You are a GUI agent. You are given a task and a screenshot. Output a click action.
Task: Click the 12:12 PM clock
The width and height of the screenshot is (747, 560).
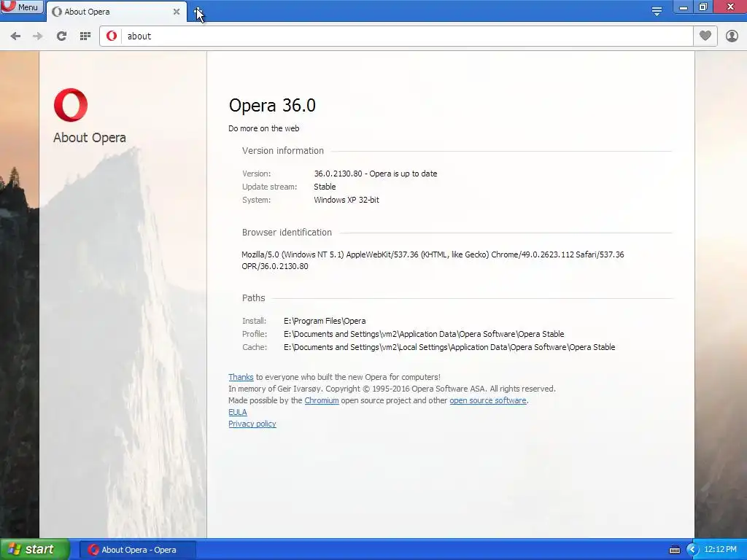(720, 550)
